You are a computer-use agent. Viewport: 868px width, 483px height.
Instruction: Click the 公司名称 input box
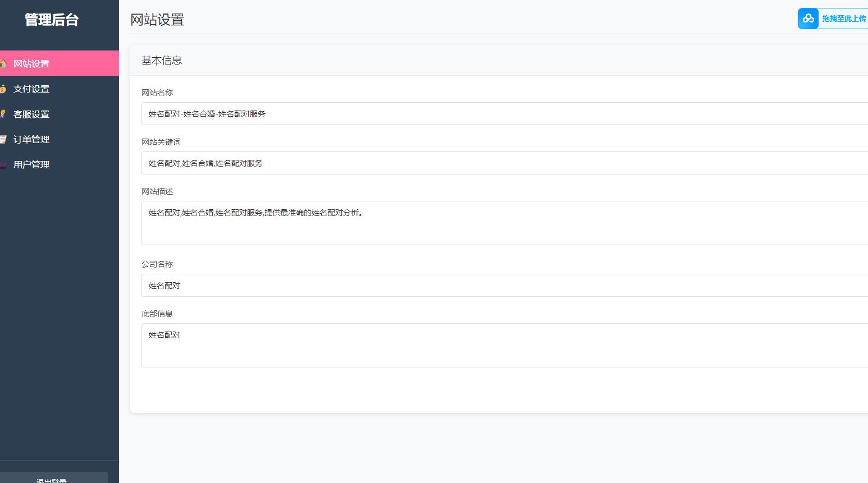pos(504,286)
